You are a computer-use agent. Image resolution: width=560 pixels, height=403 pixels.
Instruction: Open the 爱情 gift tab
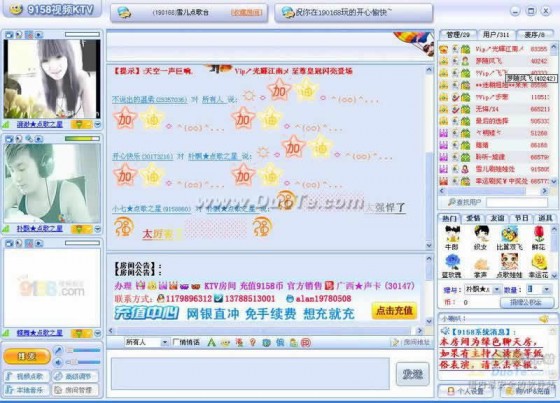[473, 218]
